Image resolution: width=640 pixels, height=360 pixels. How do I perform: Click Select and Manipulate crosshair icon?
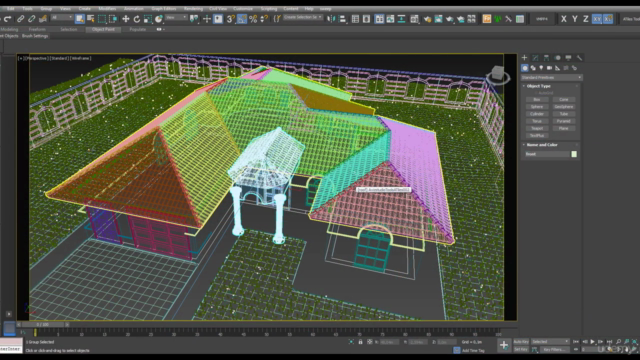pyautogui.click(x=207, y=19)
